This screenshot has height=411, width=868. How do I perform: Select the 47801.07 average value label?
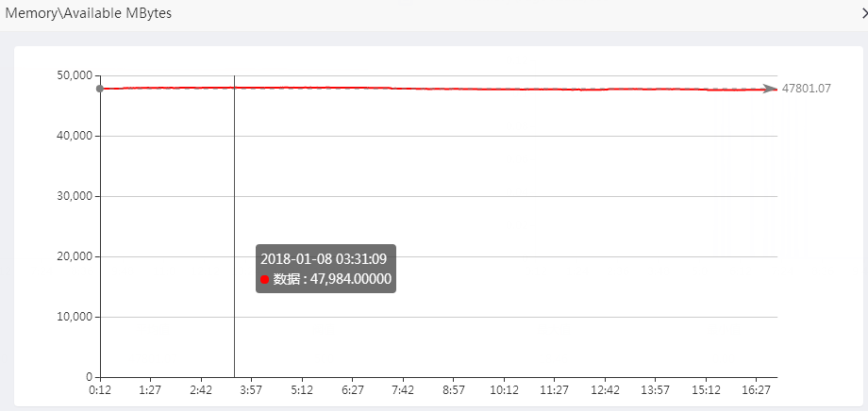806,89
